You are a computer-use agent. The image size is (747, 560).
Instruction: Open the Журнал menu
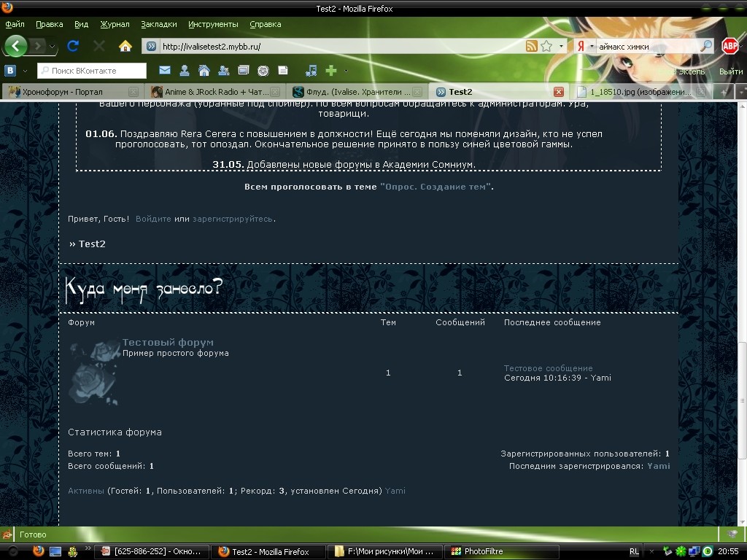pos(115,24)
